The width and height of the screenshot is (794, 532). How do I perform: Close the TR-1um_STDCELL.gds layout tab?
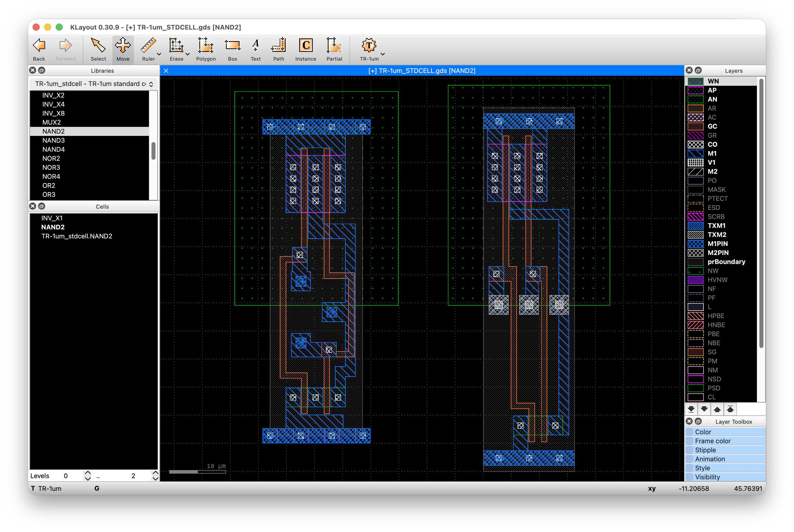click(x=166, y=70)
